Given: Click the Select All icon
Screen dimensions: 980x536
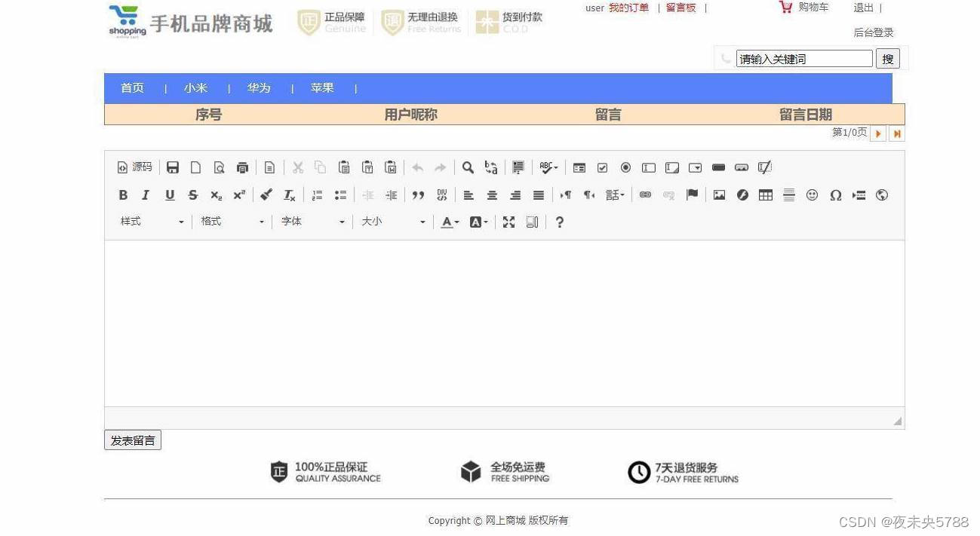Looking at the screenshot, I should [518, 167].
